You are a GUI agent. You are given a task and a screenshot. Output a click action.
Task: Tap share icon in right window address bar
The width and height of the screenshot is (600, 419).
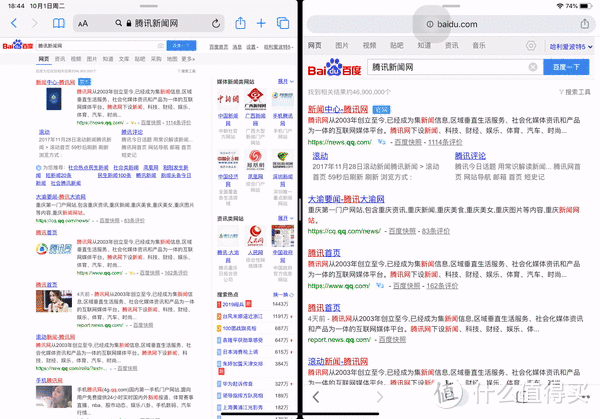[x=585, y=24]
